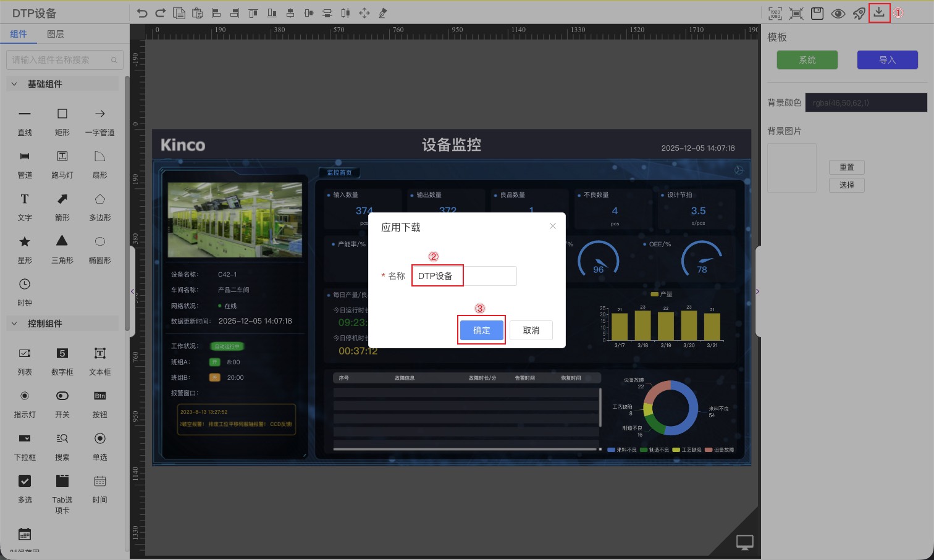This screenshot has height=560, width=934.
Task: Click the 1920x1080 resolution icon
Action: point(775,13)
